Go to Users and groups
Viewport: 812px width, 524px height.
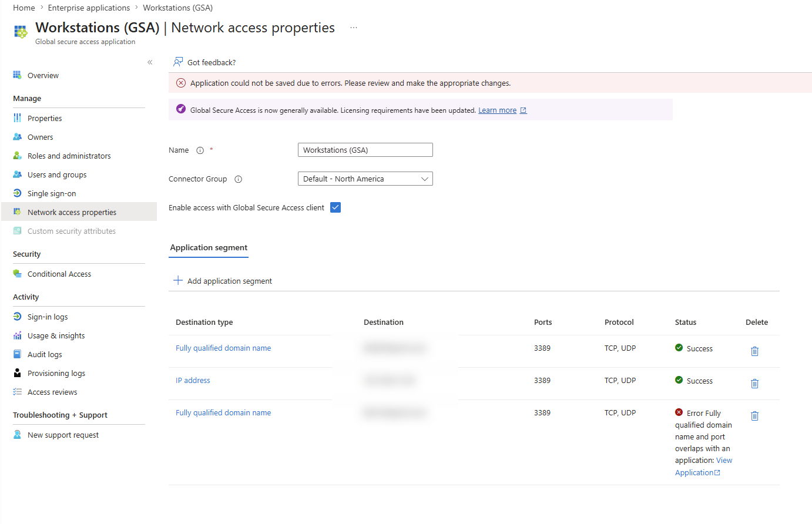tap(57, 175)
